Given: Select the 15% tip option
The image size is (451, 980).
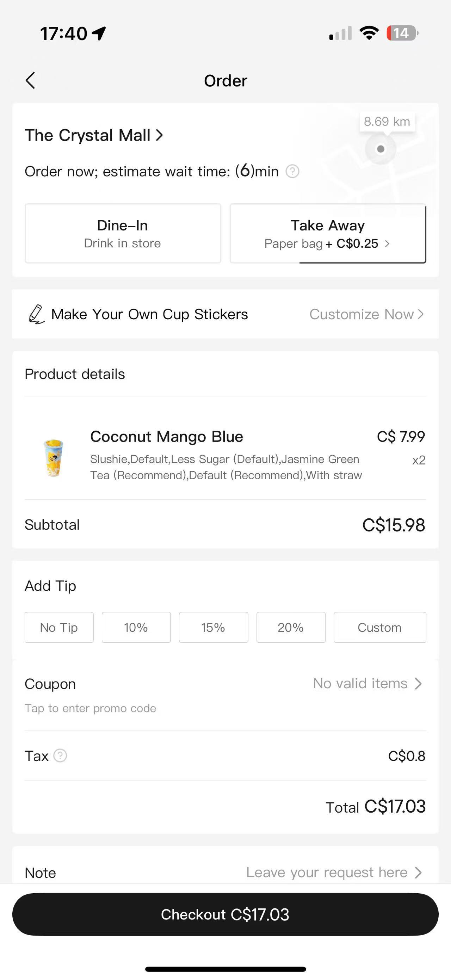Looking at the screenshot, I should click(213, 627).
